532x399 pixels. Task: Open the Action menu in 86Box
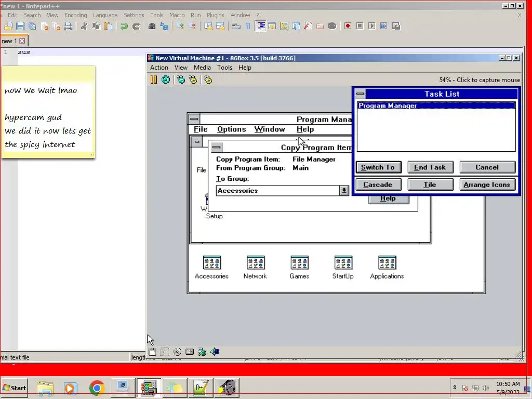[x=159, y=68]
